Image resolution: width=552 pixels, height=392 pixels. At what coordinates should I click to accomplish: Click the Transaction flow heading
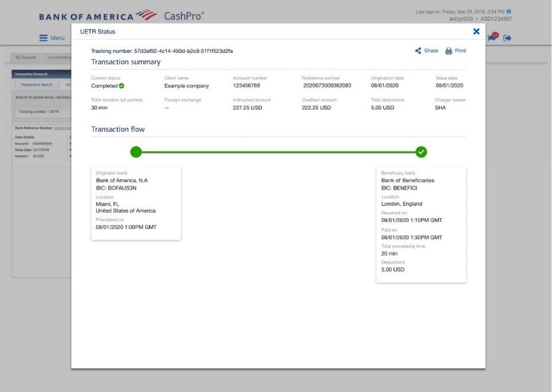point(118,130)
